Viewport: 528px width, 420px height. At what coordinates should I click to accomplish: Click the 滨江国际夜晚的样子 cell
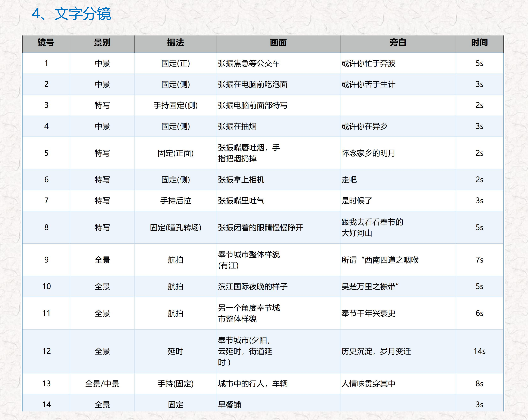tap(253, 286)
